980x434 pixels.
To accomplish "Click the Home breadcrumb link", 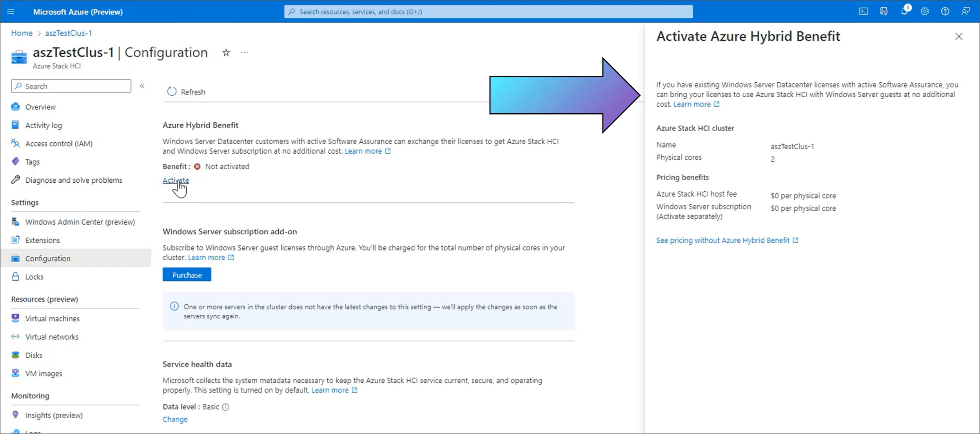I will [x=22, y=33].
